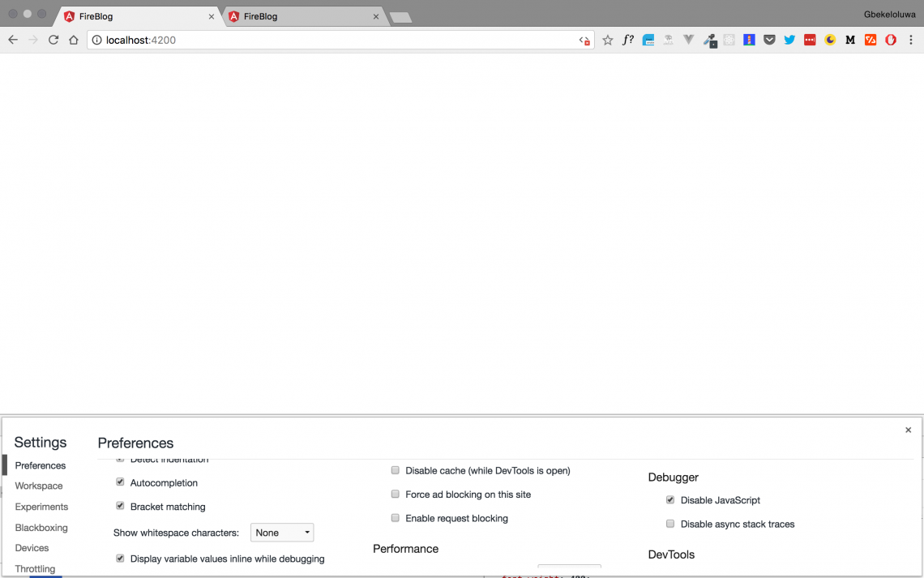This screenshot has width=924, height=578.
Task: Open the Twitter extension icon
Action: coord(789,40)
